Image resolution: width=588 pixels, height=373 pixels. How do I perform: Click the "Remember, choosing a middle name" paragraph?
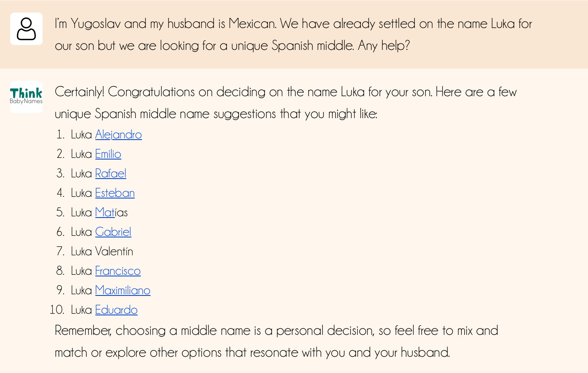tap(276, 341)
